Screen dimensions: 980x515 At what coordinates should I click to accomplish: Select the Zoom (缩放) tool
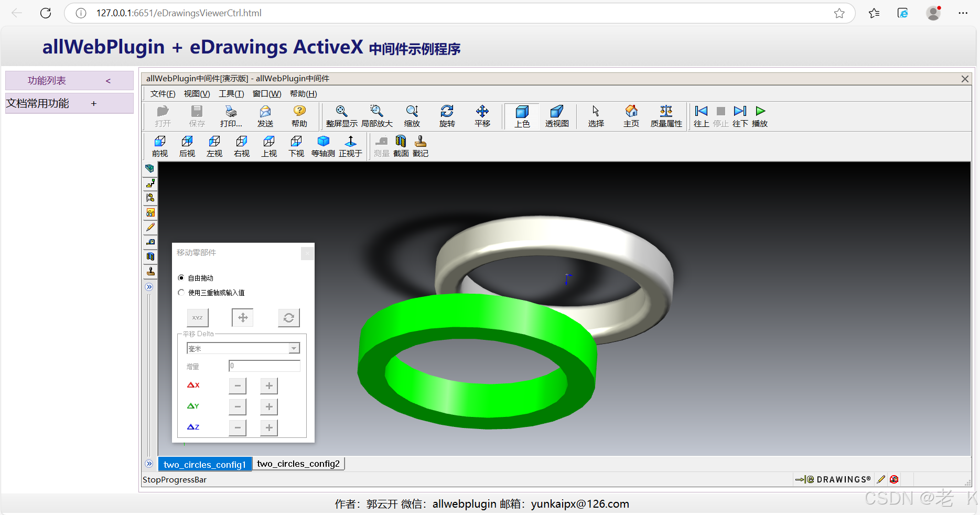(x=412, y=116)
